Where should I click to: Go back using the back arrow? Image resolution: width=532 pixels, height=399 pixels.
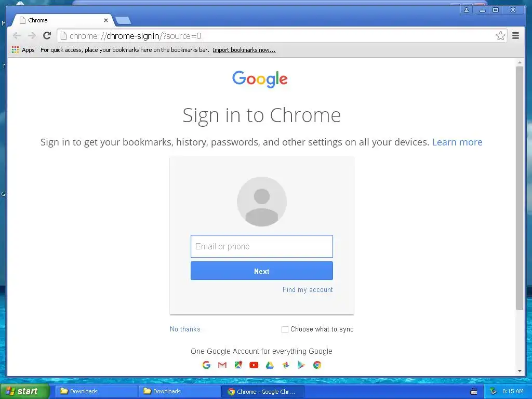coord(17,36)
